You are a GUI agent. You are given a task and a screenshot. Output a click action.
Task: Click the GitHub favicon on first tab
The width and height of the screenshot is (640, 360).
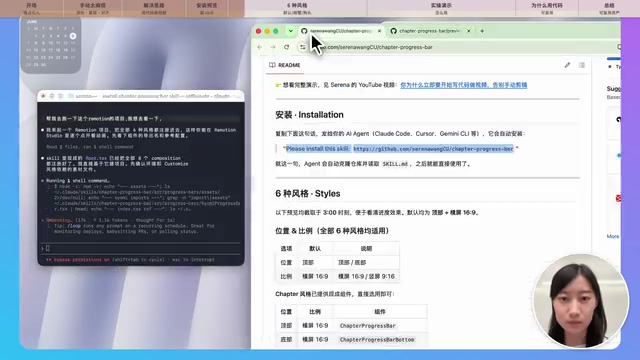pyautogui.click(x=304, y=31)
